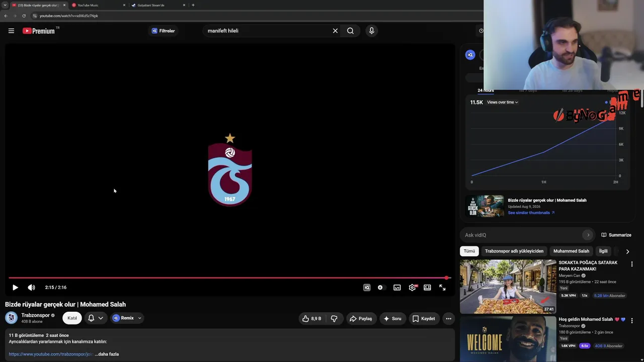This screenshot has width=644, height=362.
Task: Save video with Kaydet button
Action: (424, 319)
